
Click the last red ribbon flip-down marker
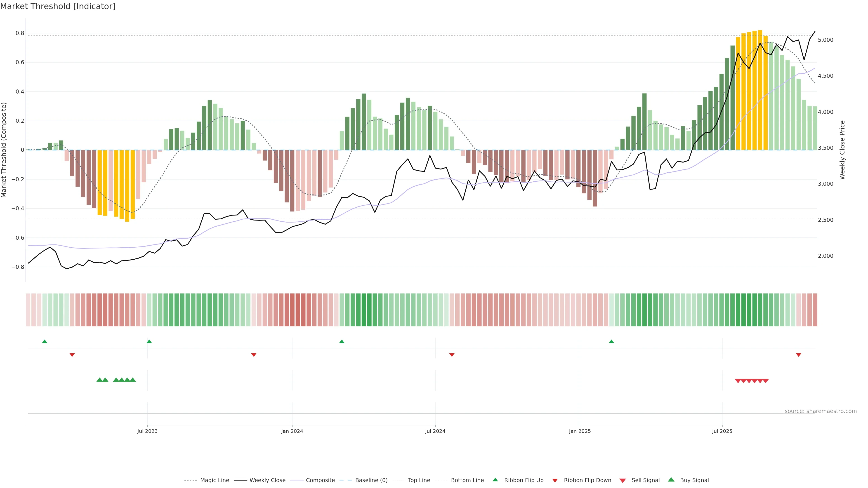(x=798, y=355)
